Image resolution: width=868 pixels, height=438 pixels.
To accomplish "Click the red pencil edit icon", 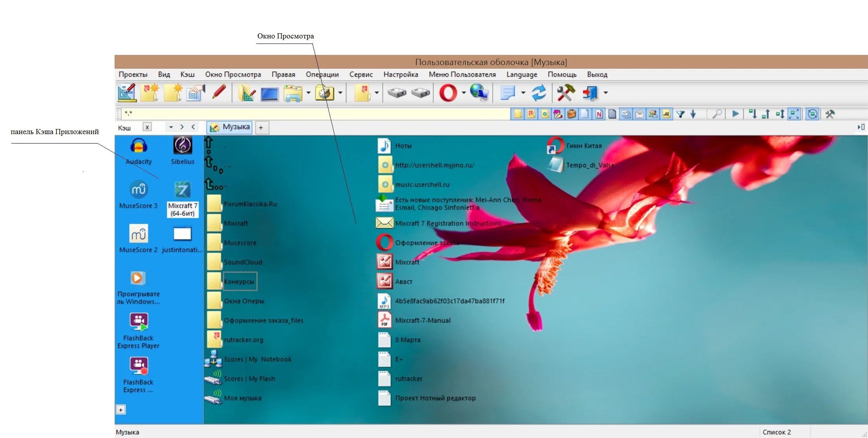I will tap(219, 93).
